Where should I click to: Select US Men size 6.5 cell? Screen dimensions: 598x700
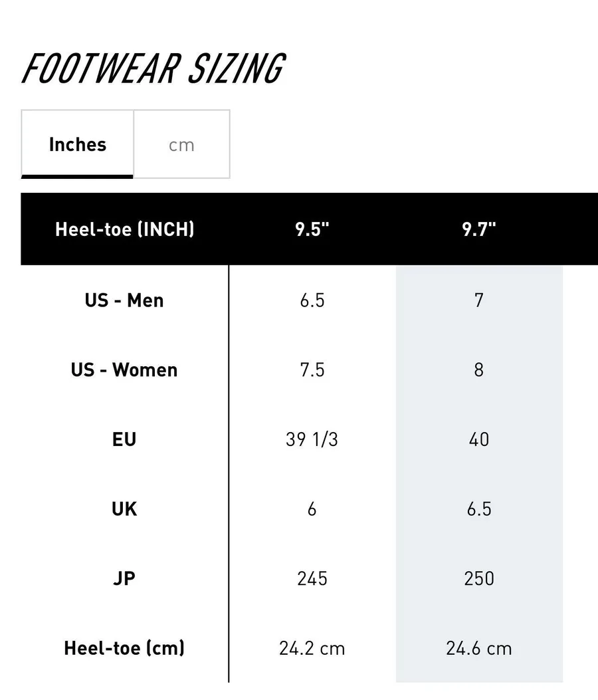pyautogui.click(x=312, y=300)
